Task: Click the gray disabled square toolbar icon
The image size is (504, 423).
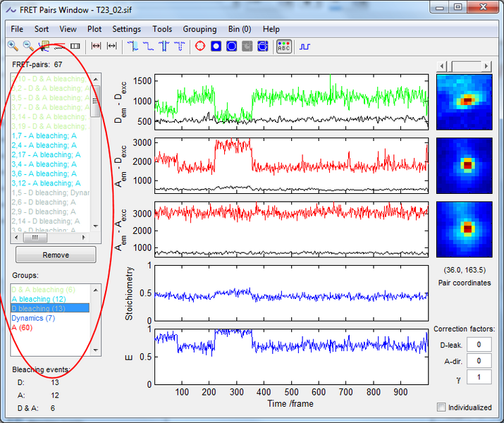Action: pyautogui.click(x=247, y=46)
